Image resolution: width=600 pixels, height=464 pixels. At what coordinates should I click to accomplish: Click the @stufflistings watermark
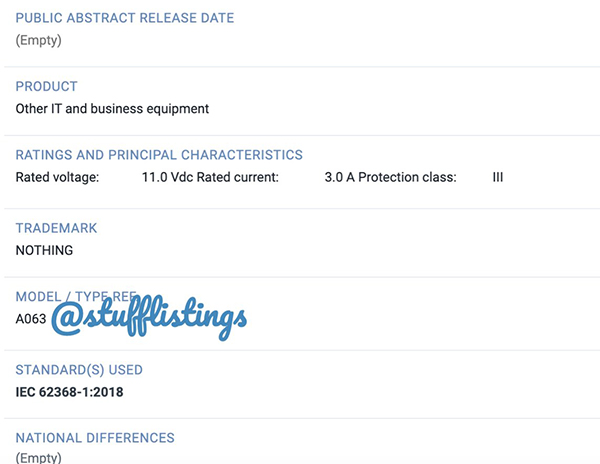[149, 319]
